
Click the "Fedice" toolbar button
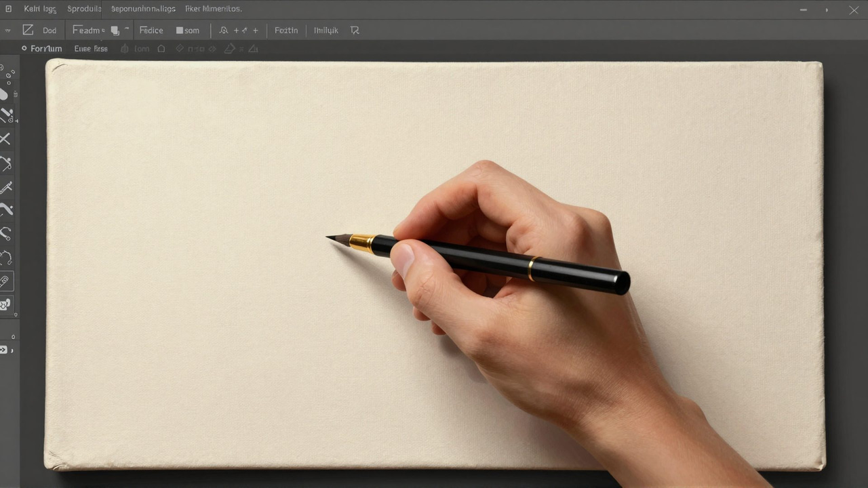click(151, 30)
